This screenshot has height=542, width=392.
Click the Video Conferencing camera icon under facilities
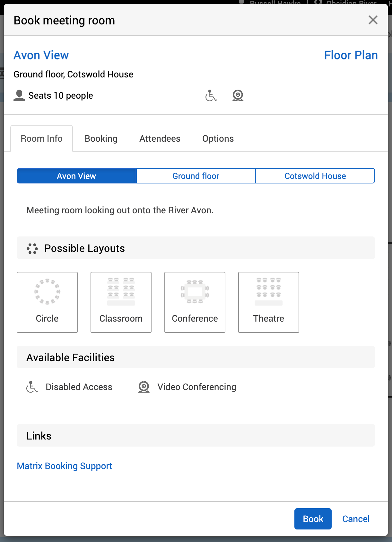tap(144, 387)
